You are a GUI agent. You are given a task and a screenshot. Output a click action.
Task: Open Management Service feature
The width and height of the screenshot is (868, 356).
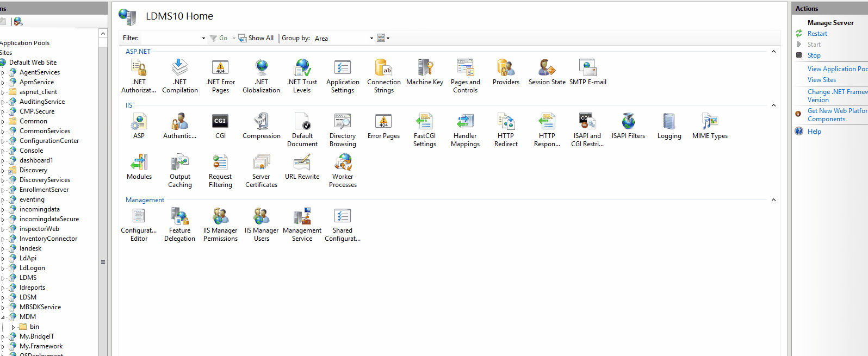click(302, 224)
